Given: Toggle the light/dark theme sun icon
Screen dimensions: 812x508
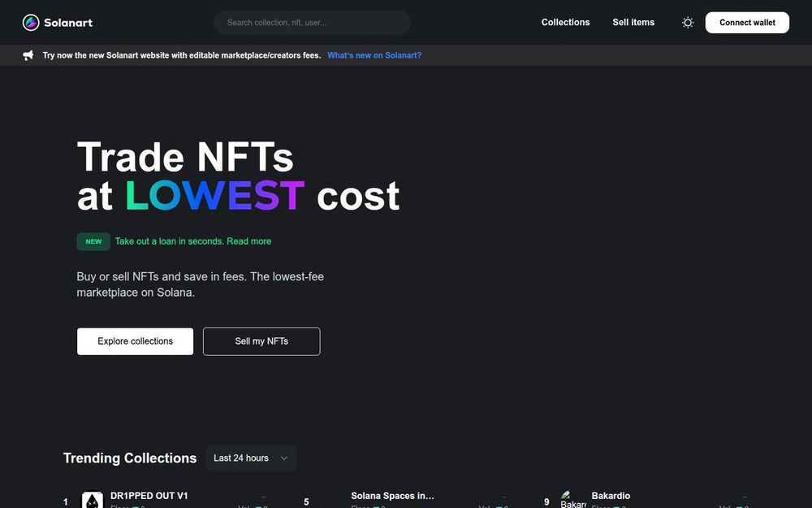Looking at the screenshot, I should pyautogui.click(x=688, y=22).
